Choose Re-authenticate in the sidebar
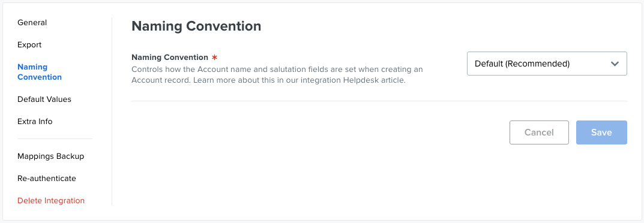This screenshot has width=644, height=223. pyautogui.click(x=46, y=178)
